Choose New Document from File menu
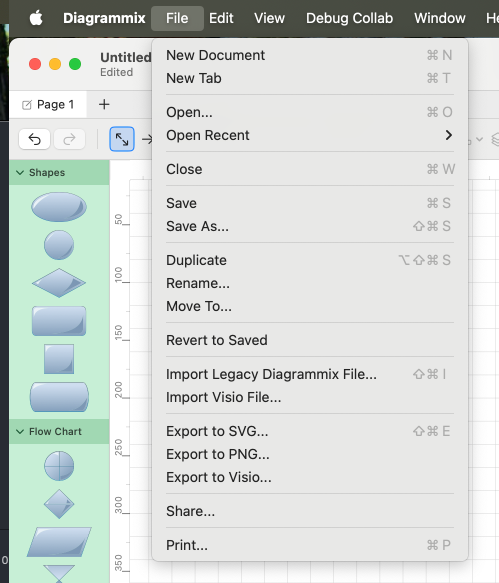This screenshot has height=583, width=499. (310, 55)
